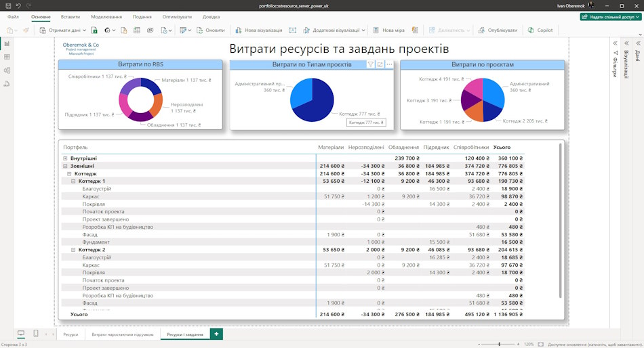Select the Оптимізувати ribbon tab

177,17
